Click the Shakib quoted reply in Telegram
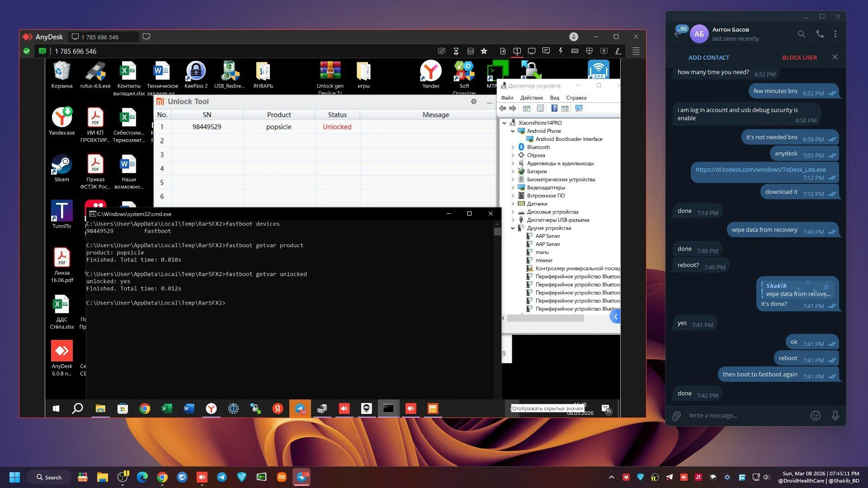The image size is (868, 488). 797,290
